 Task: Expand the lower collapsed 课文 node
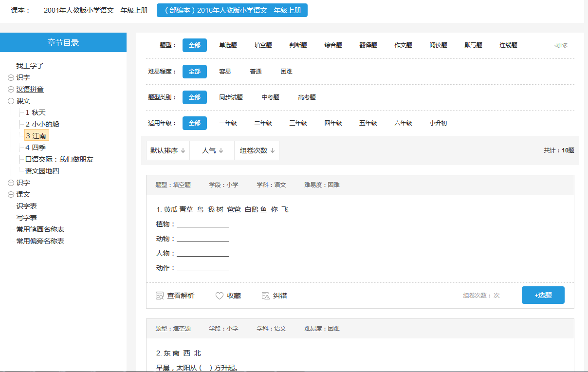point(11,194)
